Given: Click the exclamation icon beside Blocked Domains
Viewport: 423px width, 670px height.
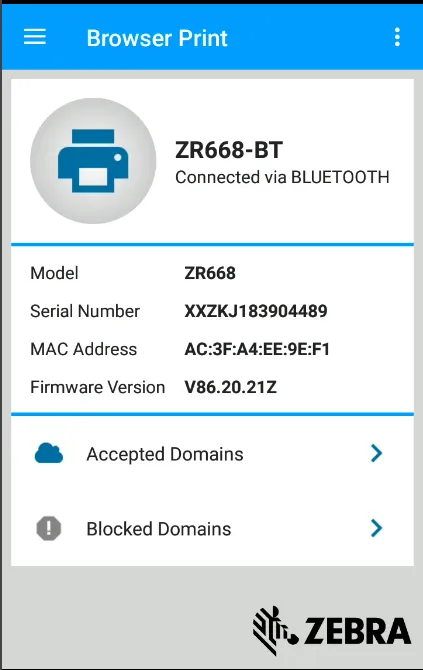Looking at the screenshot, I should click(49, 529).
